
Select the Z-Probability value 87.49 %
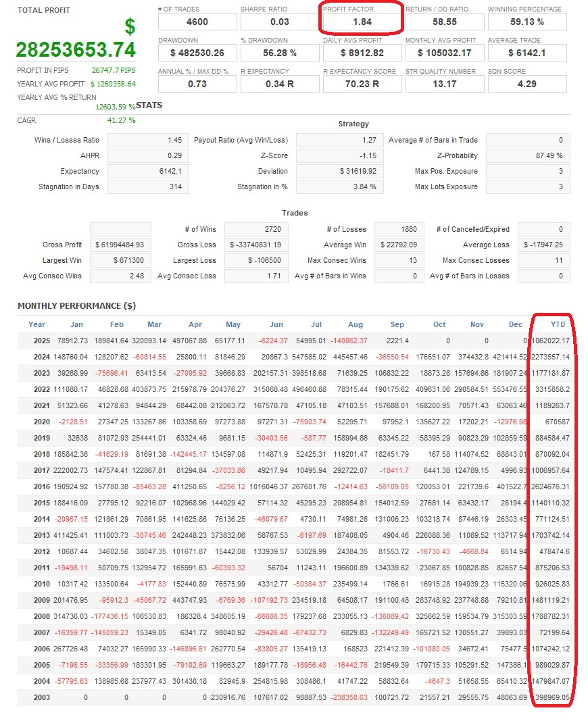tap(528, 155)
